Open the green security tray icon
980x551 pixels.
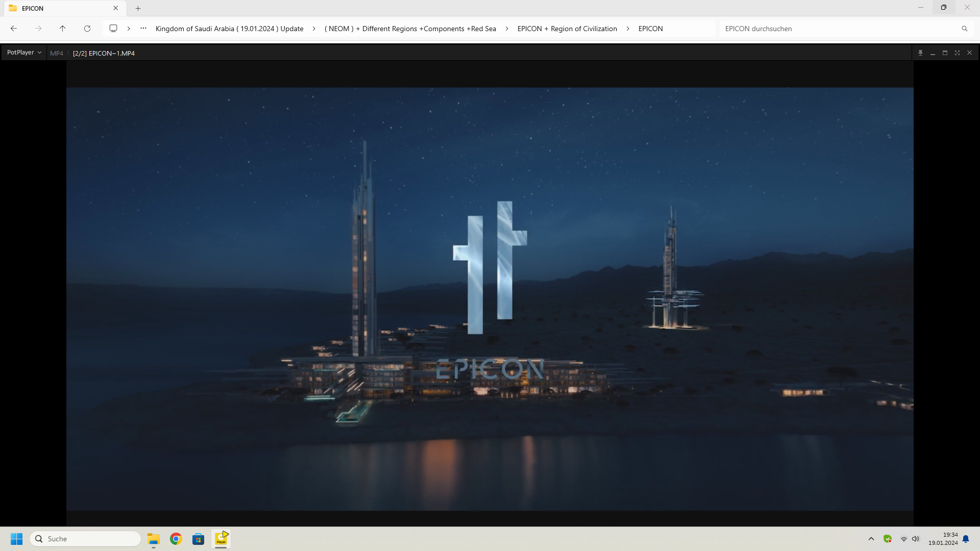click(888, 539)
